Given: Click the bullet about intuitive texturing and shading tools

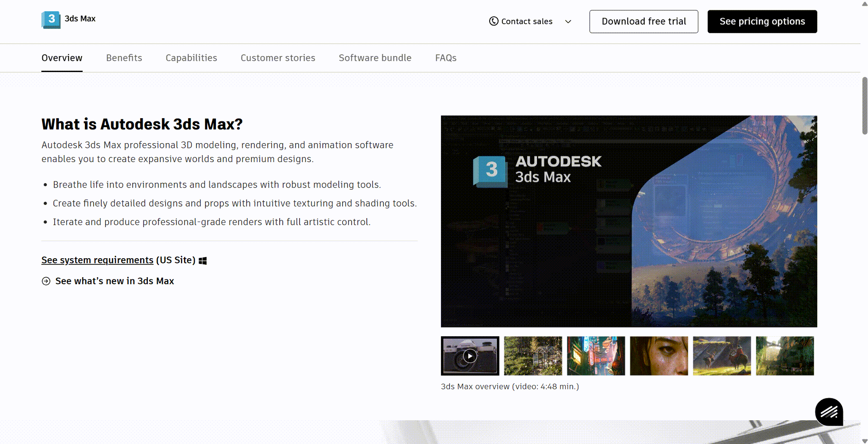Looking at the screenshot, I should (235, 203).
